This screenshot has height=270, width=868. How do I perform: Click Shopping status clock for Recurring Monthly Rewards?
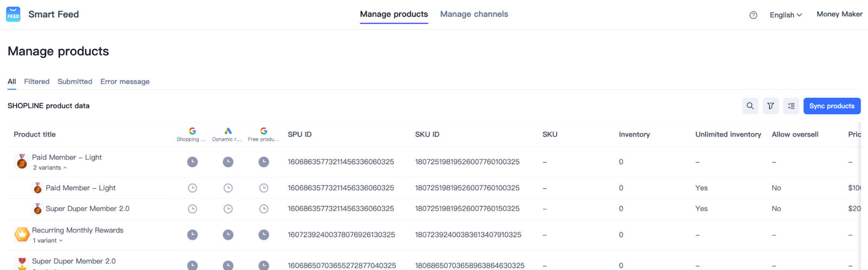click(x=192, y=235)
